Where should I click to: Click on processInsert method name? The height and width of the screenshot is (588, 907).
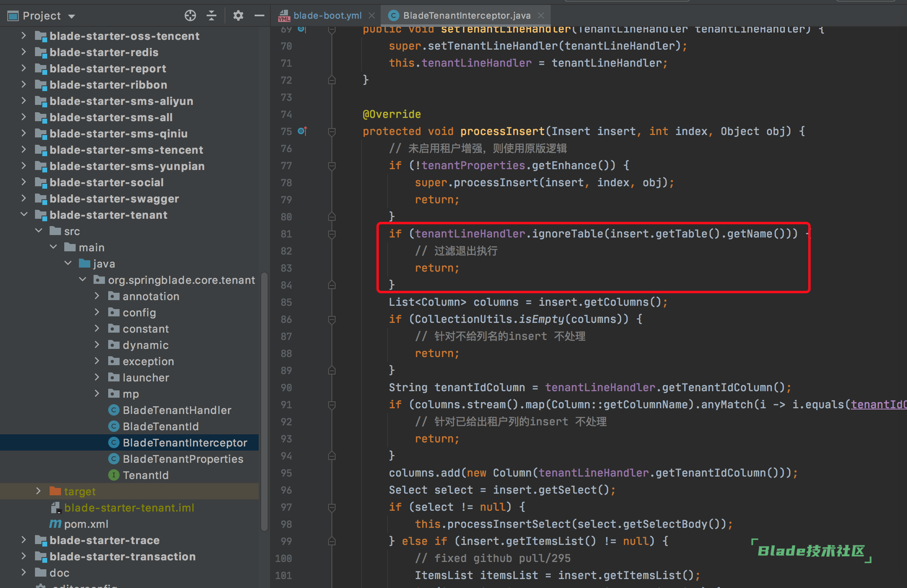502,131
